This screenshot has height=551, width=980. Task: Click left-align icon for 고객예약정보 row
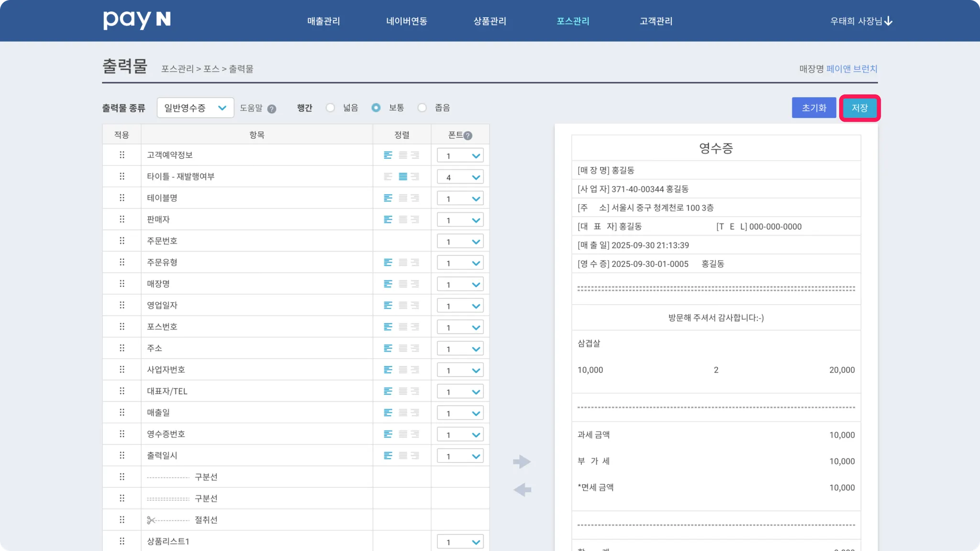(388, 155)
